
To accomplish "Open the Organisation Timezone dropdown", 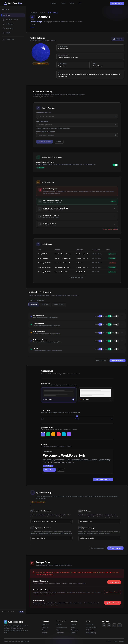I will [x=51, y=521].
